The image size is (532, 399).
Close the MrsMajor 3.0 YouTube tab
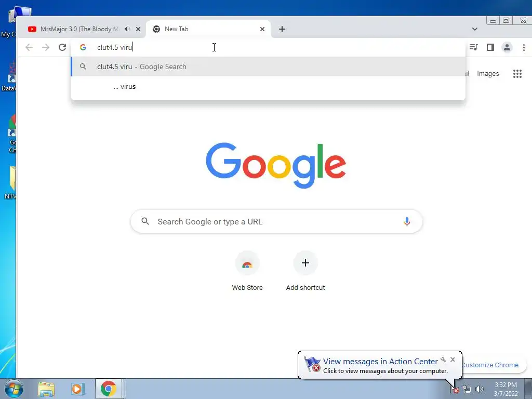[138, 29]
